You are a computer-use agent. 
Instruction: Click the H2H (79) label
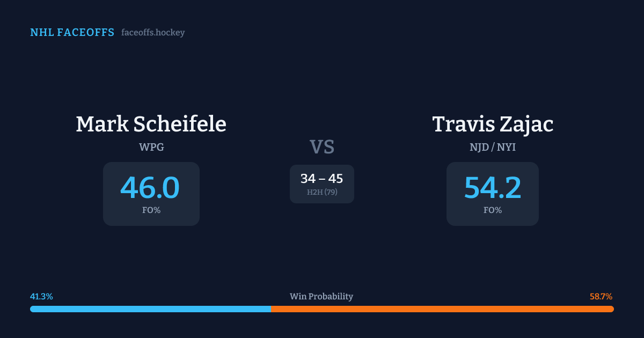[x=322, y=192]
